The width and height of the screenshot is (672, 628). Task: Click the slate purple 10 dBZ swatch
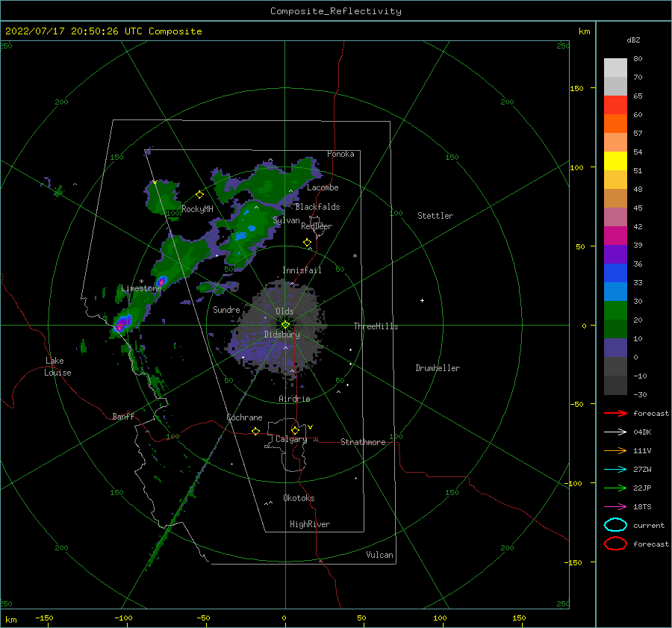point(615,348)
